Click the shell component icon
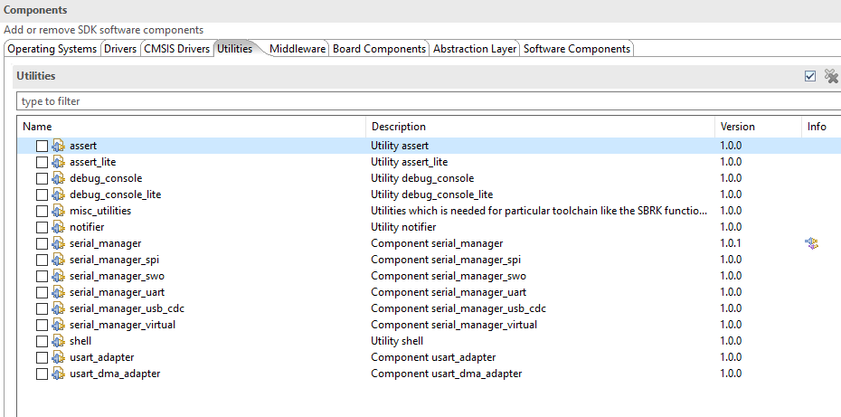 tap(58, 341)
